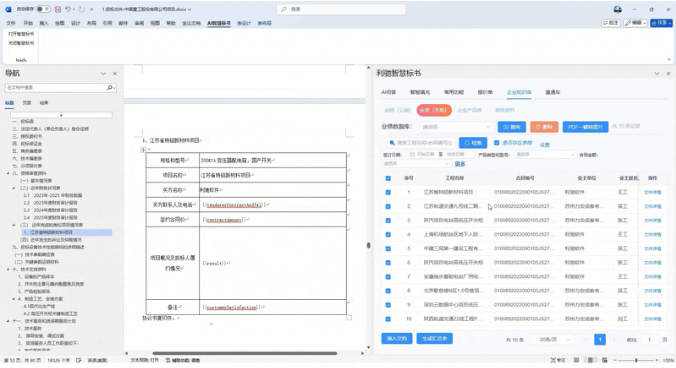Click the navigation search magnifier icon
The width and height of the screenshot is (676, 368).
(110, 87)
